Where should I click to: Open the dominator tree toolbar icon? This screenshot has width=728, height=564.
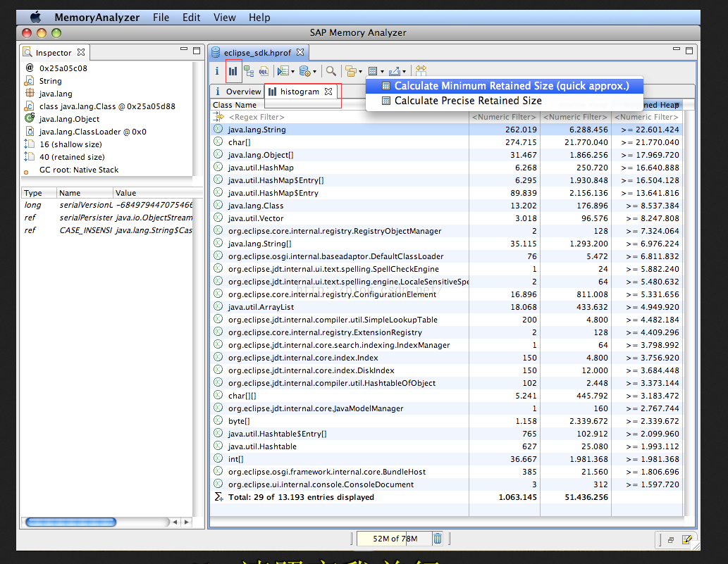(x=249, y=71)
